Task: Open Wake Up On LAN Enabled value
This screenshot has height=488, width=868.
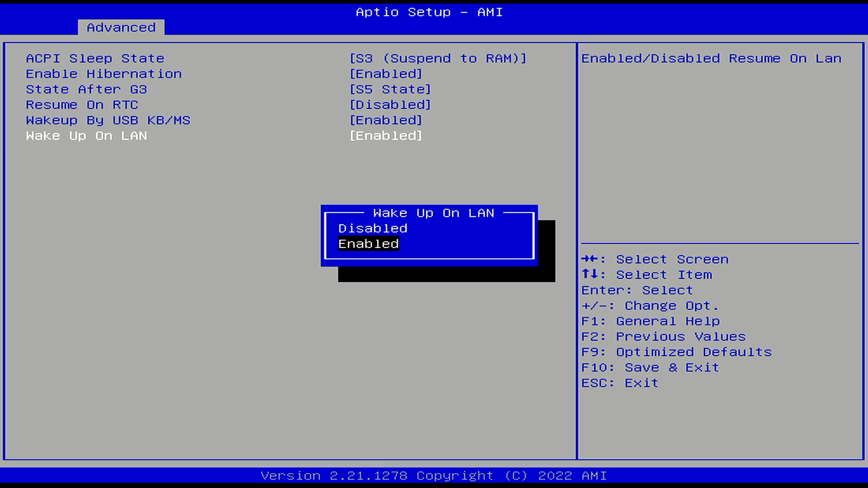Action: (386, 136)
